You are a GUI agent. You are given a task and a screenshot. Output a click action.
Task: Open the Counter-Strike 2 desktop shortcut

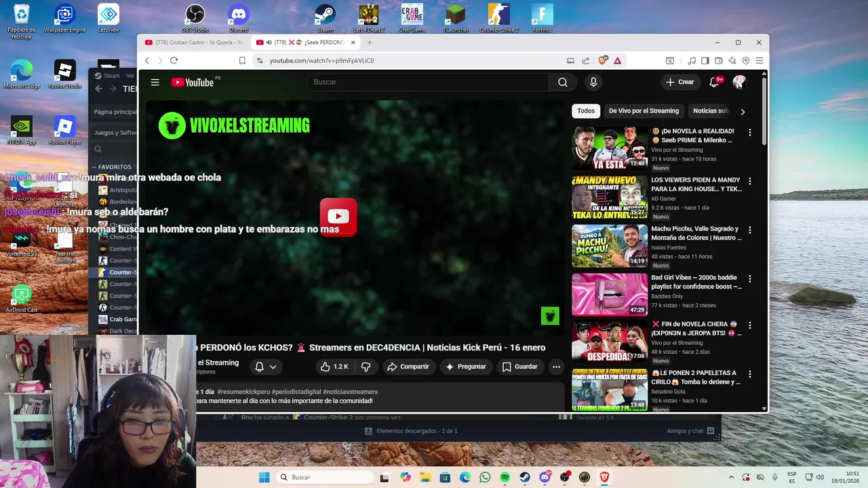499,18
